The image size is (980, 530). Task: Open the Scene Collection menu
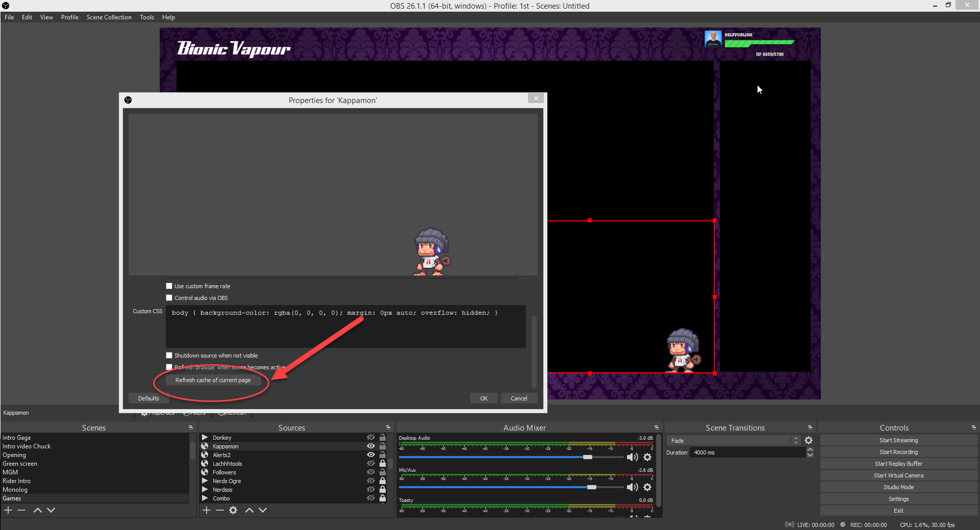(109, 17)
